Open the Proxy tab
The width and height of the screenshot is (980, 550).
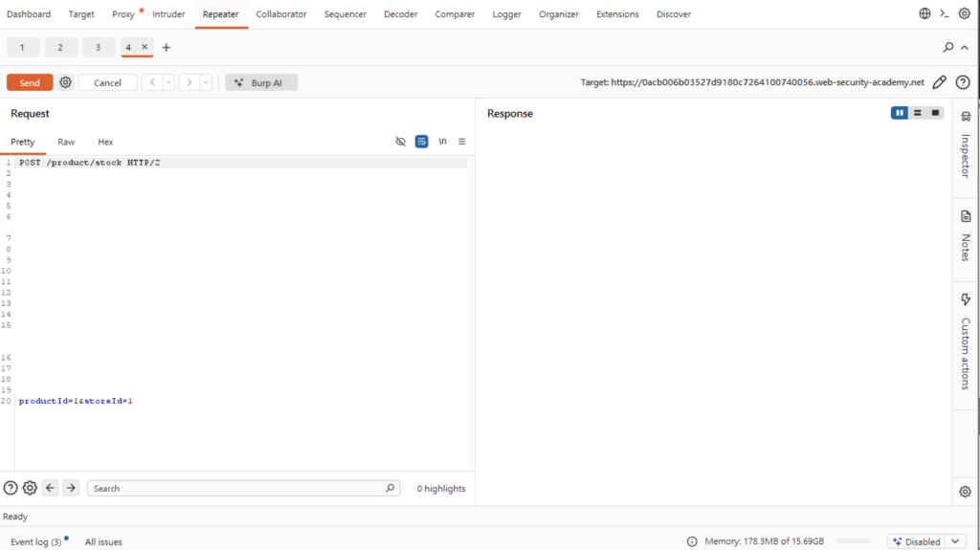pyautogui.click(x=123, y=13)
